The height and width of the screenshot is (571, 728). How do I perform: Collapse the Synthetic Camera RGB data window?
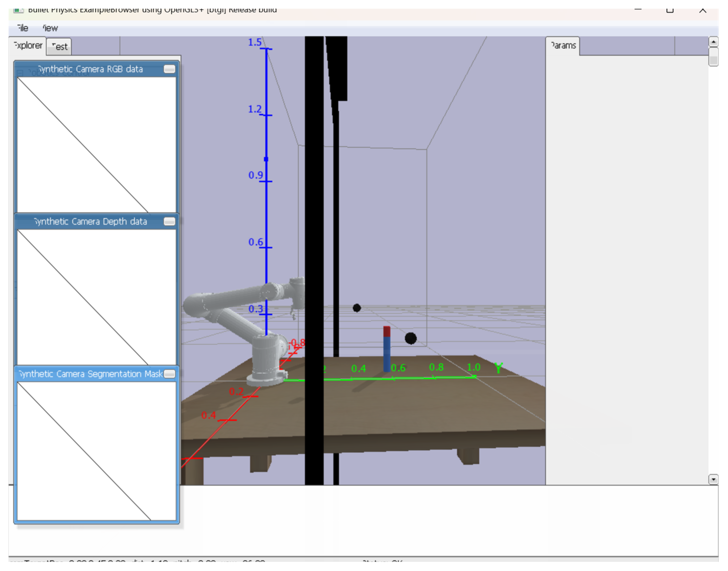tap(169, 69)
